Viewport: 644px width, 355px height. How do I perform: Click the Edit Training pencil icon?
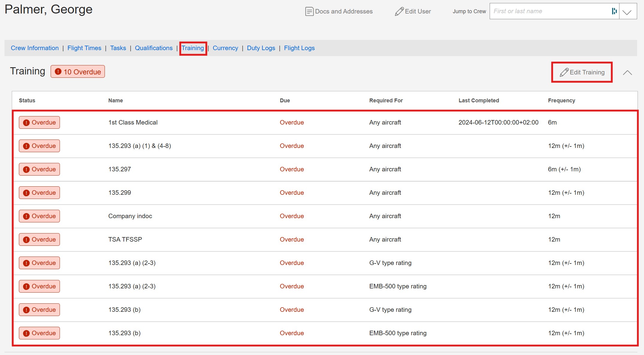coord(564,72)
